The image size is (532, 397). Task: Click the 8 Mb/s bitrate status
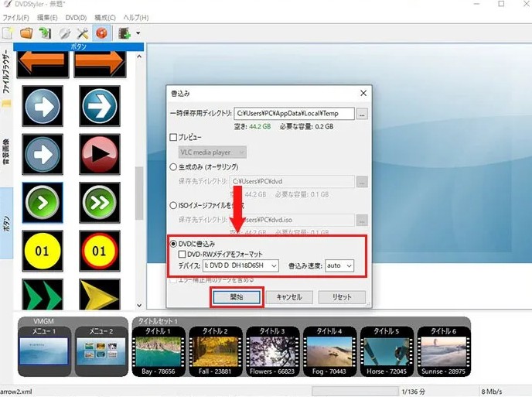tap(492, 392)
